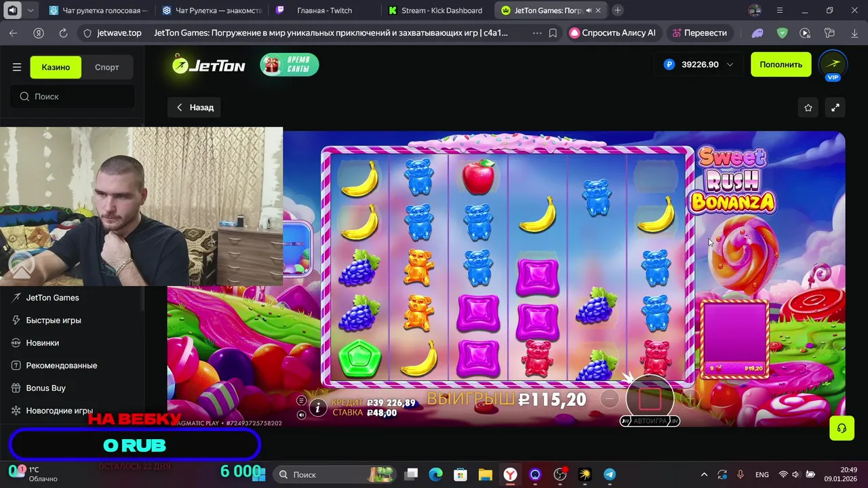868x488 pixels.
Task: Open Рекомендованные category
Action: 62,365
